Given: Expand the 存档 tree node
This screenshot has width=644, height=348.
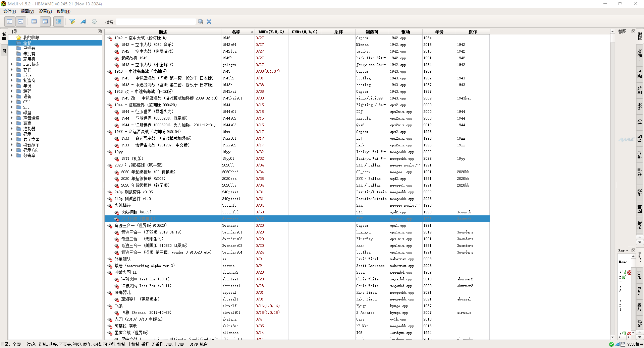Looking at the screenshot, I should (12, 70).
